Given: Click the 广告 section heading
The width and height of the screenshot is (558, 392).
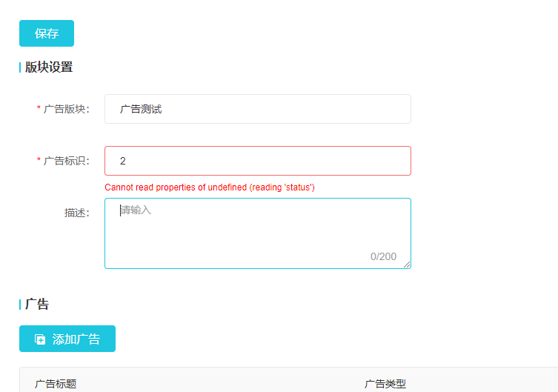Looking at the screenshot, I should 37,305.
